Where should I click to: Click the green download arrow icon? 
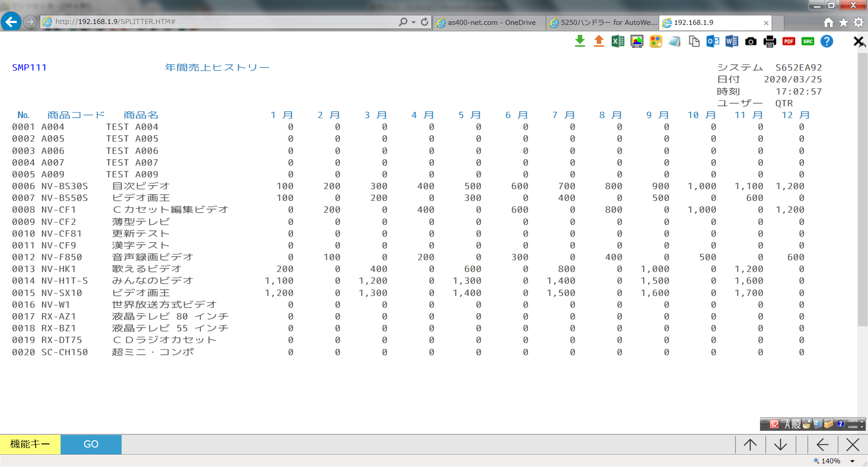pos(580,42)
